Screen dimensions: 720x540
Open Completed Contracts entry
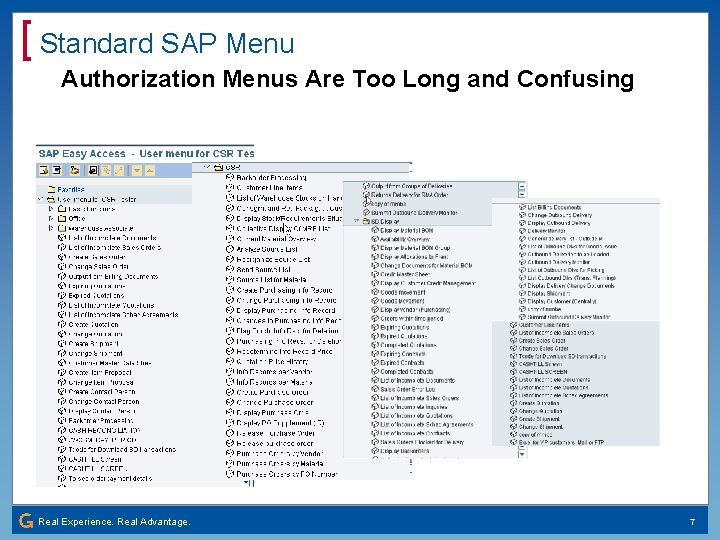pos(407,371)
